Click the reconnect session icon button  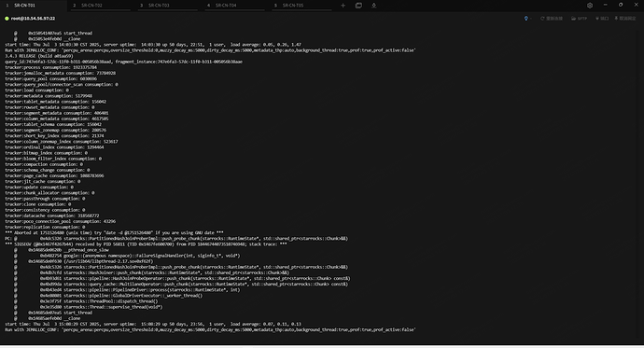pos(552,19)
